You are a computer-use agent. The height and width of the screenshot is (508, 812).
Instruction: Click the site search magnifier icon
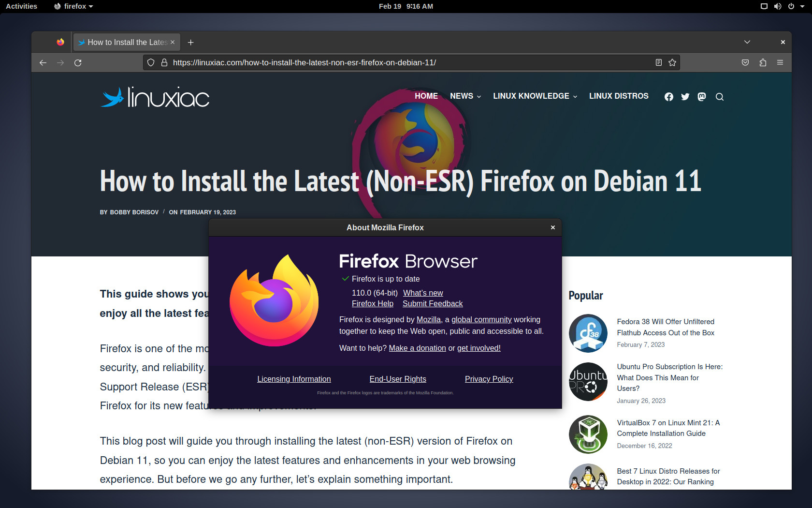720,97
